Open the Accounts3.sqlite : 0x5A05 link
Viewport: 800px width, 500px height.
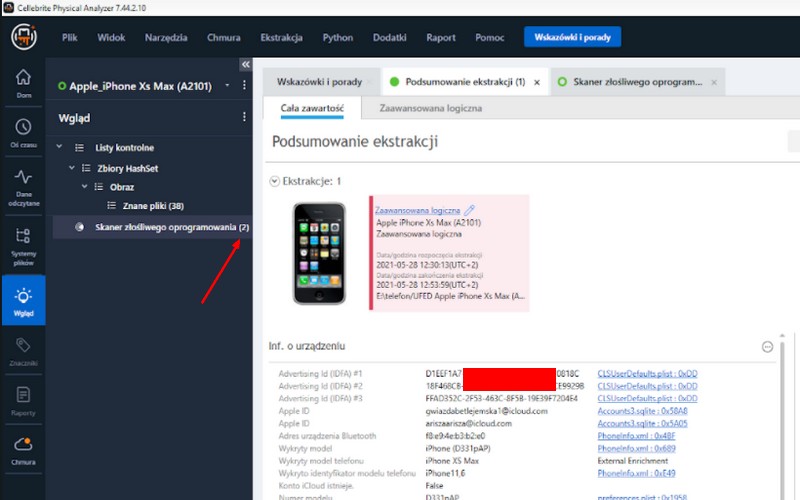[642, 423]
